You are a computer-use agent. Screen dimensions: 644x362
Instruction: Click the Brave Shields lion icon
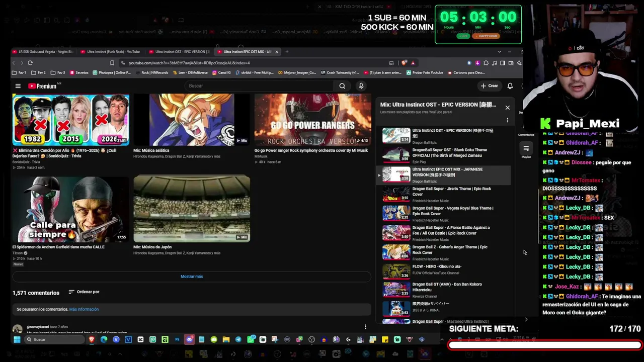tap(404, 63)
